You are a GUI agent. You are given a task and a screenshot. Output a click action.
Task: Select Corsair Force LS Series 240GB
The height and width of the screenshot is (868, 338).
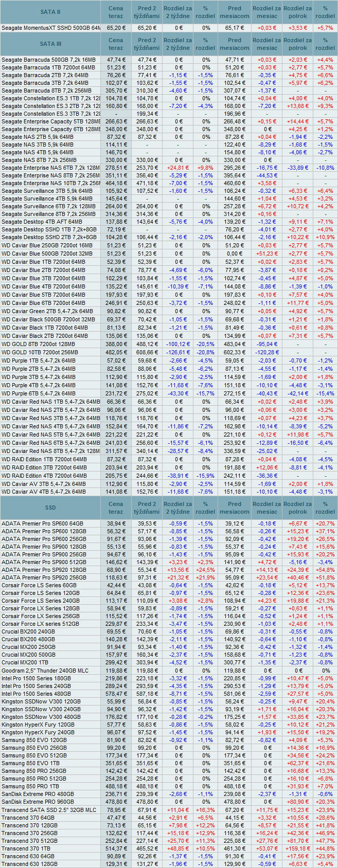point(40,601)
